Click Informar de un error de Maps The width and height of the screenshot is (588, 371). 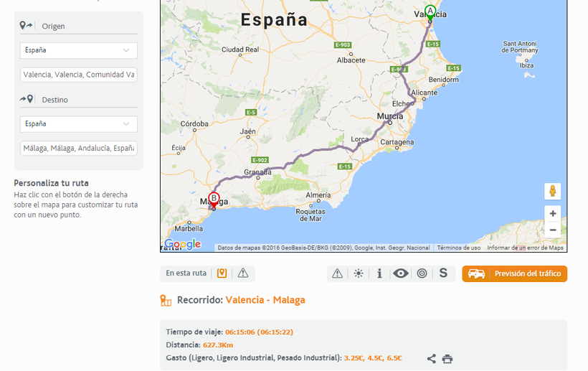[x=525, y=248]
